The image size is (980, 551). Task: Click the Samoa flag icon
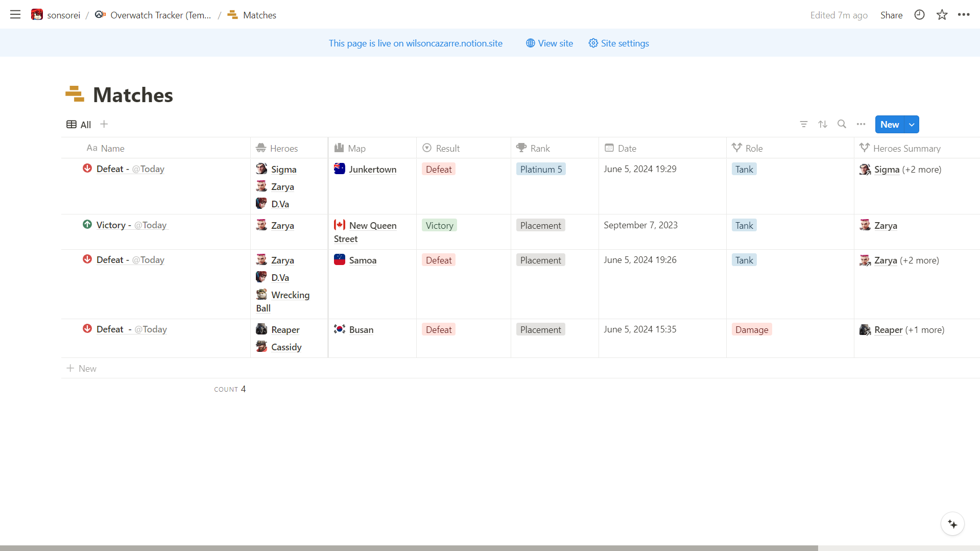coord(340,260)
